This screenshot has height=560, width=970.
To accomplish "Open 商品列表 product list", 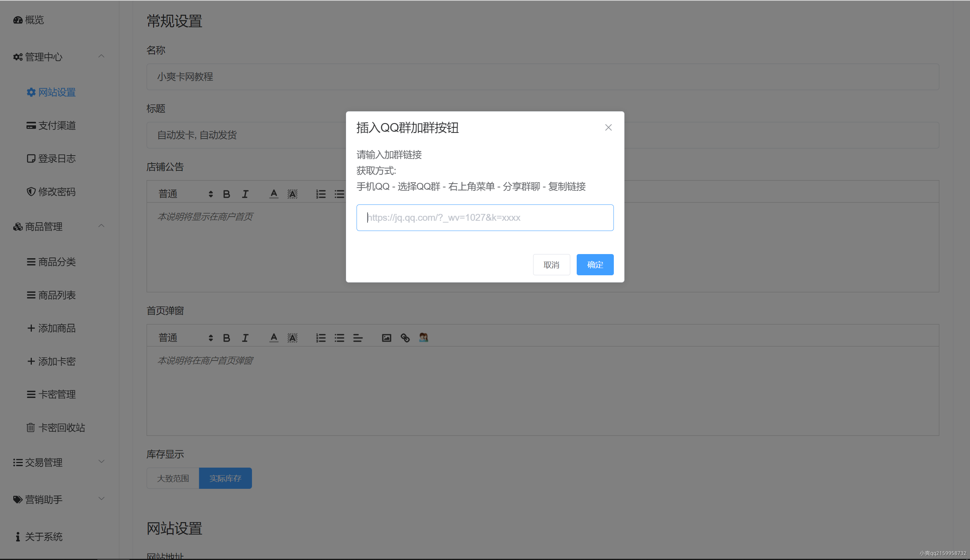I will 51,295.
